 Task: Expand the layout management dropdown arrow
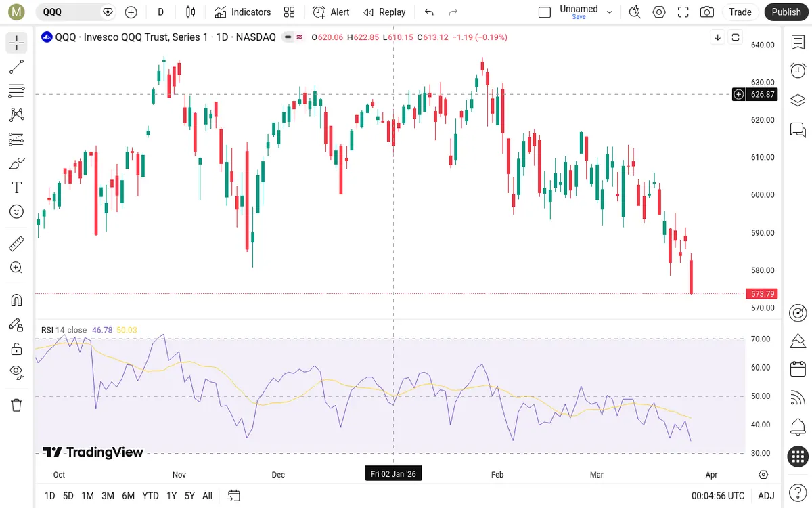610,12
